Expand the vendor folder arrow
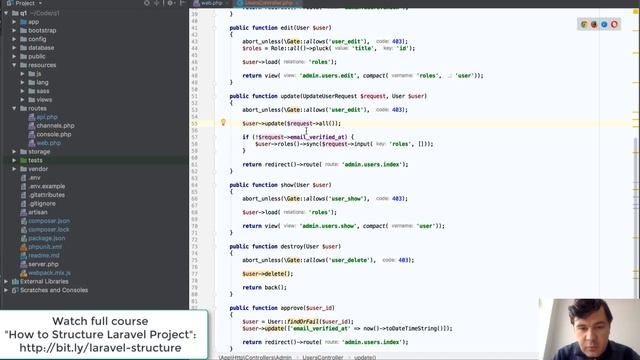Screen dimensions: 640x360 14,169
